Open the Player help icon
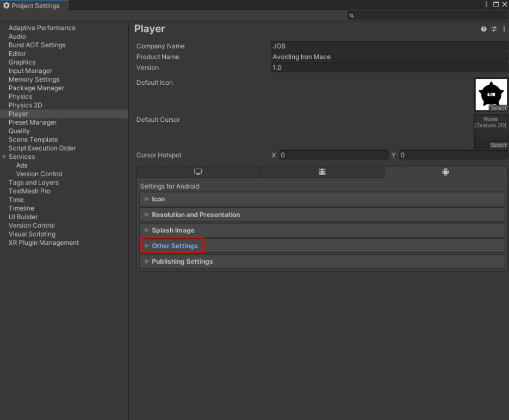 [483, 29]
